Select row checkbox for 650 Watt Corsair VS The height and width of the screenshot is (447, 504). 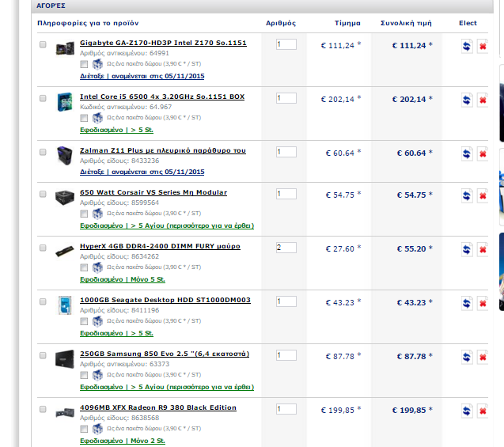[x=43, y=194]
